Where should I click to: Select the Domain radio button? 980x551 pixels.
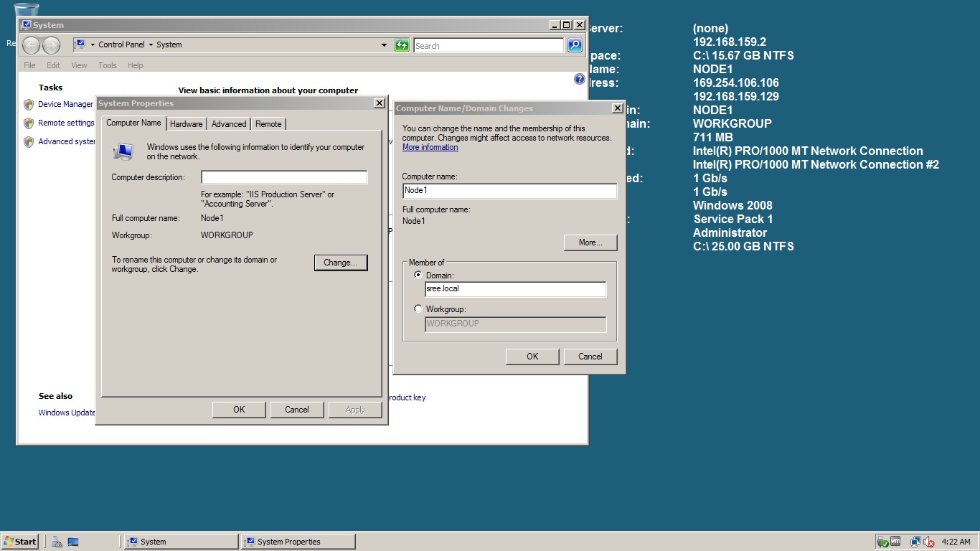(418, 275)
